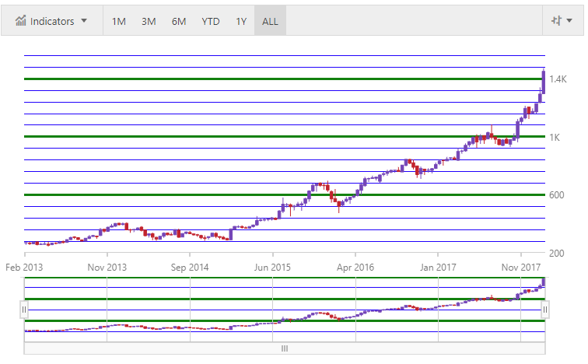Click the right navigator range handle
588x364 pixels.
pos(545,310)
